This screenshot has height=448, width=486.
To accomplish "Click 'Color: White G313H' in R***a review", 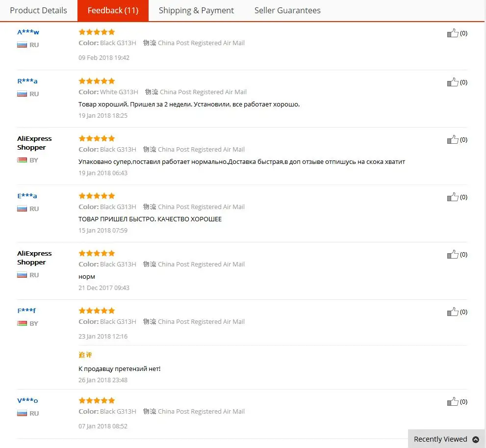I will (108, 92).
